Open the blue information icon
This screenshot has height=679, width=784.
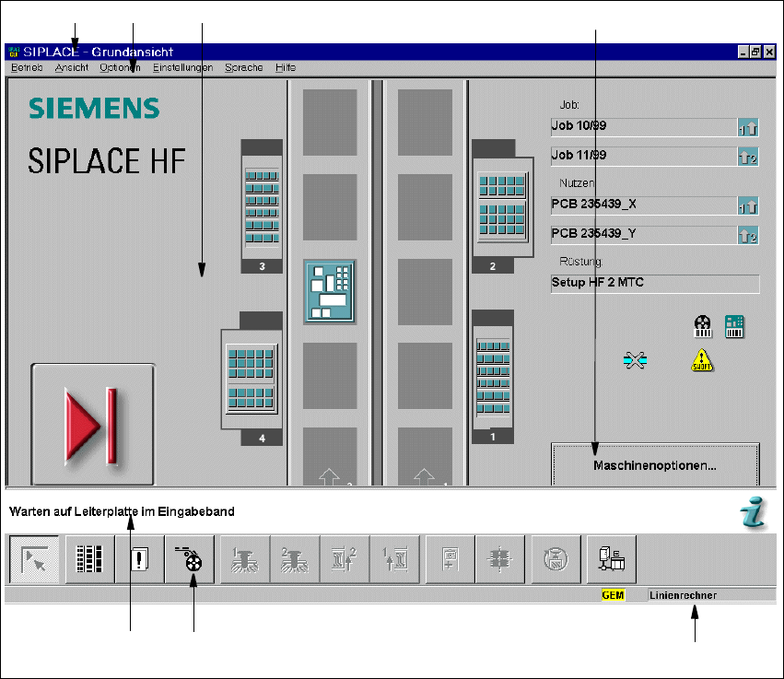754,512
